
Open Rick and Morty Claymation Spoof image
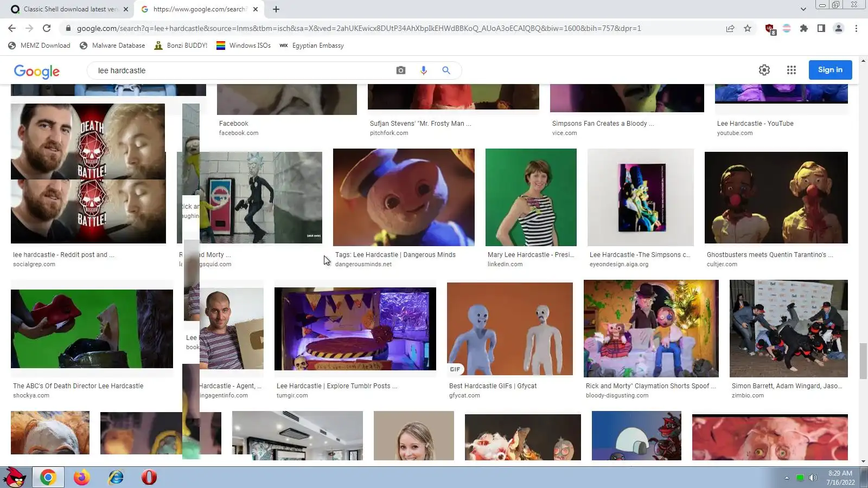pos(651,329)
